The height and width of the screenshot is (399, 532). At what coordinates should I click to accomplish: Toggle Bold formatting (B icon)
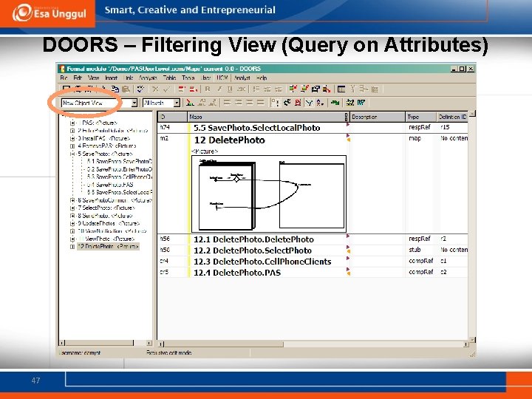(208, 89)
